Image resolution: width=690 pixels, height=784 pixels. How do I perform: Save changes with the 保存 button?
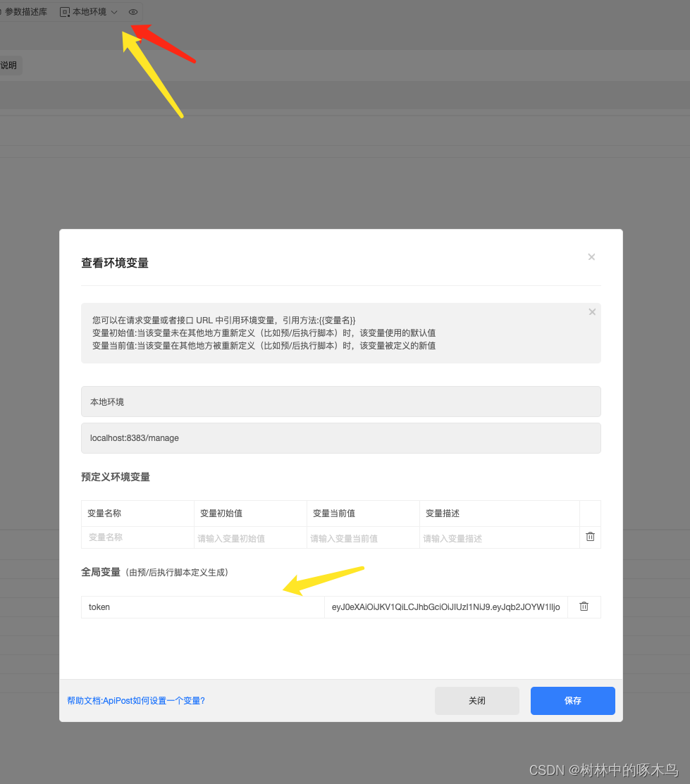572,700
